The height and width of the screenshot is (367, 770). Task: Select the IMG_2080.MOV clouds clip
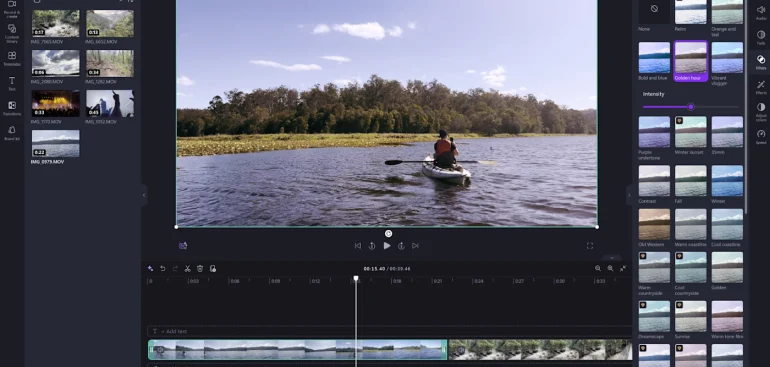pos(55,63)
